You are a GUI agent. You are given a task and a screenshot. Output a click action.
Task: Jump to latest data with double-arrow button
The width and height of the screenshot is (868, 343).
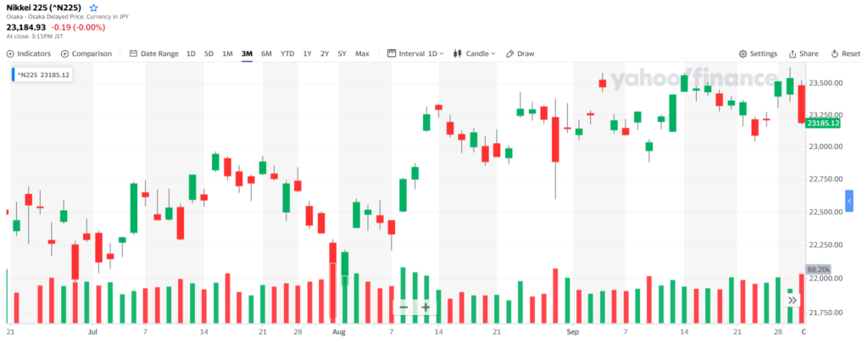tap(793, 301)
